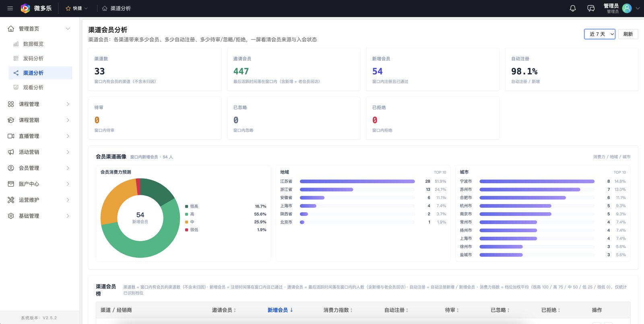This screenshot has height=324, width=644.
Task: Open the 发码分析 menu item
Action: pos(40,58)
